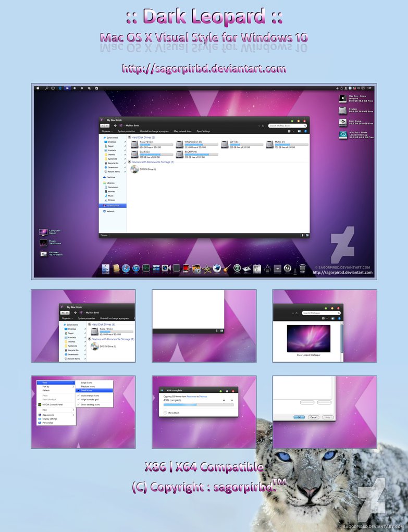Viewport: 408px width, 532px height.
Task: Open Organize dropdown in main explorer window
Action: [x=107, y=131]
